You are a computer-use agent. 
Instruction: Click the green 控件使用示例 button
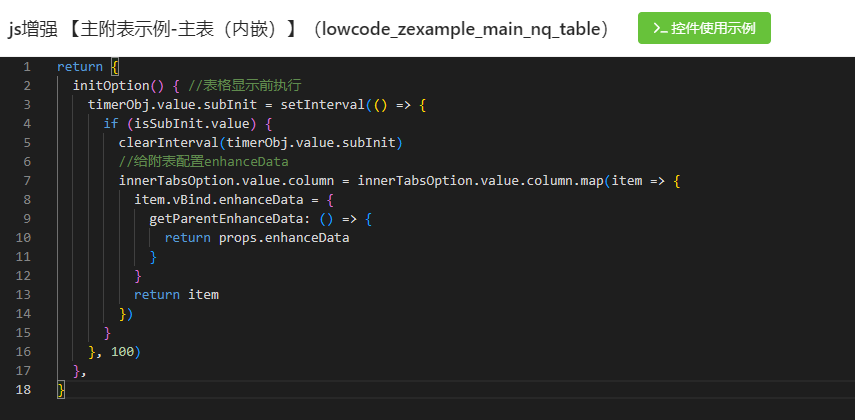click(704, 28)
